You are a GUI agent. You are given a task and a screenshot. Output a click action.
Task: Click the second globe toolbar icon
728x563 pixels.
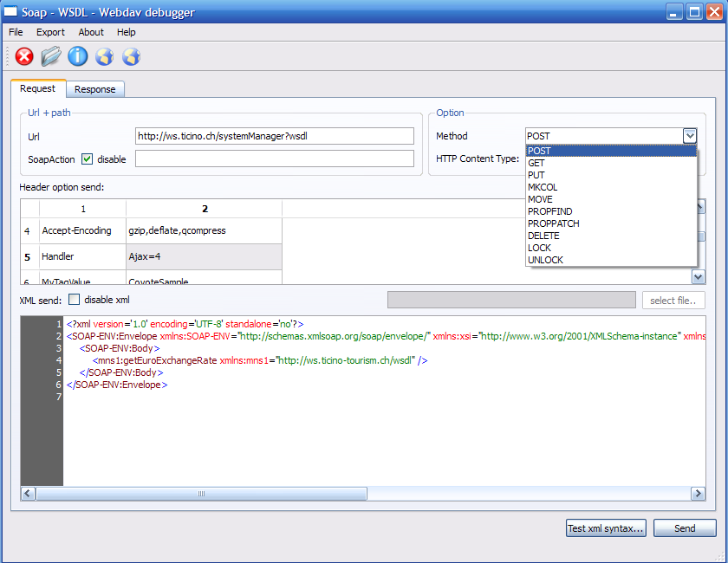coord(132,56)
